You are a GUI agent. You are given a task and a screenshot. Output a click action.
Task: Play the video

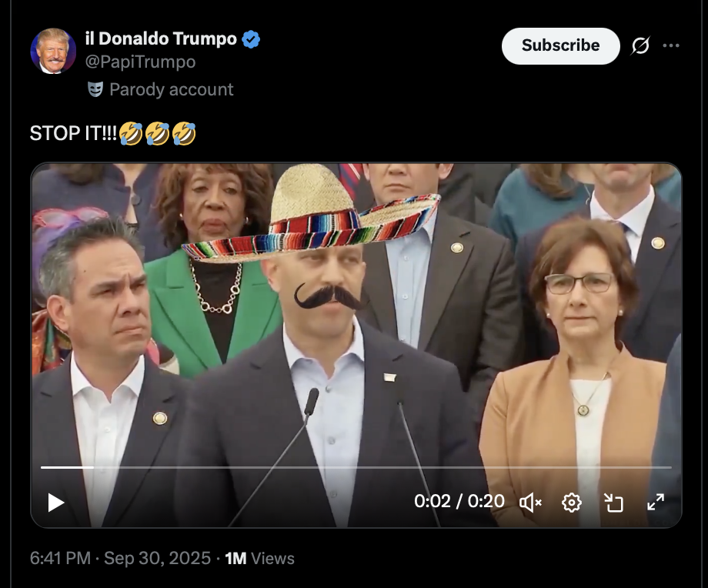pyautogui.click(x=56, y=503)
